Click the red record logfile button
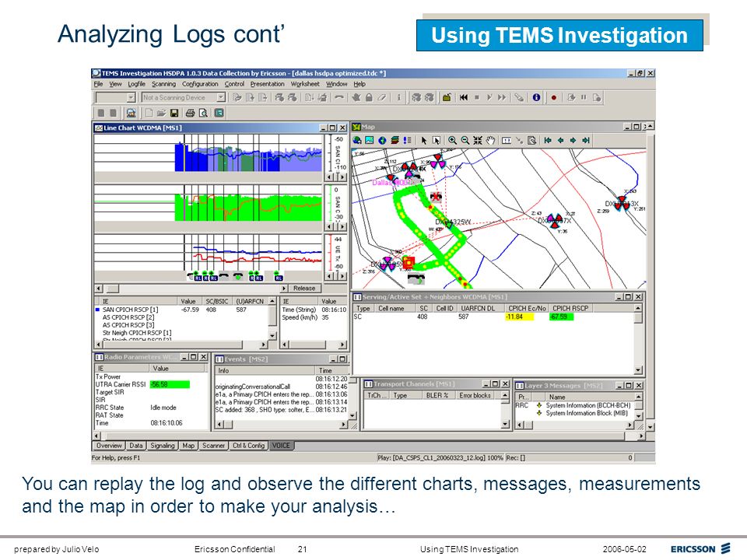Viewport: 747px width, 560px height. (553, 98)
